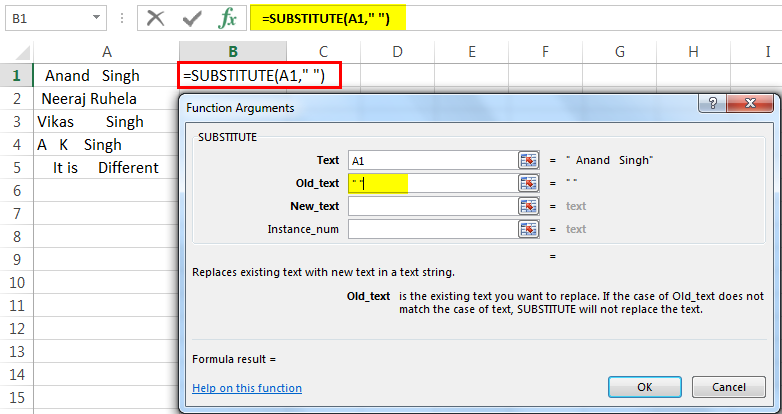Viewport: 782px width, 414px height.
Task: Select column B header
Action: click(233, 51)
